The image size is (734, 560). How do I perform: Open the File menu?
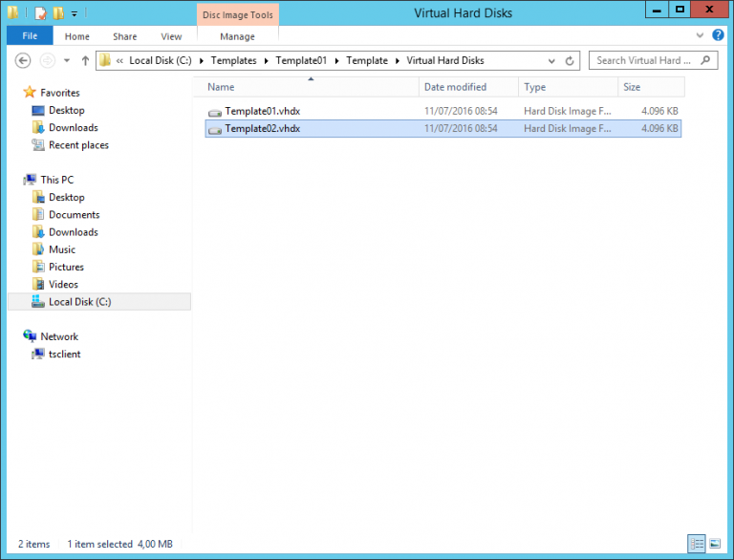pos(30,36)
